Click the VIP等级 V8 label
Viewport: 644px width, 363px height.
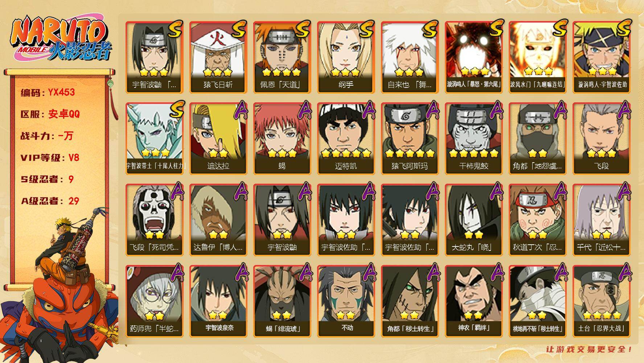[50, 158]
